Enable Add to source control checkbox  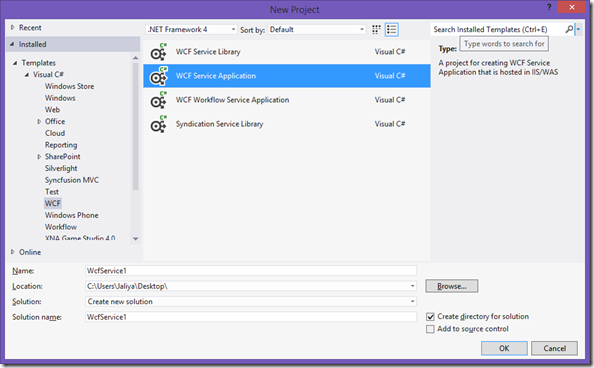pos(430,329)
